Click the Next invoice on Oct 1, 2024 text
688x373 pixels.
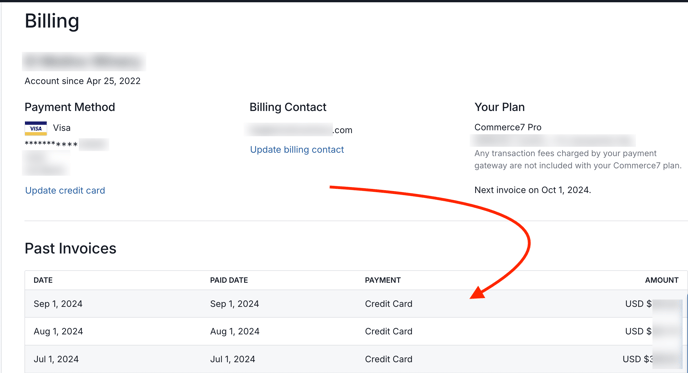point(533,190)
